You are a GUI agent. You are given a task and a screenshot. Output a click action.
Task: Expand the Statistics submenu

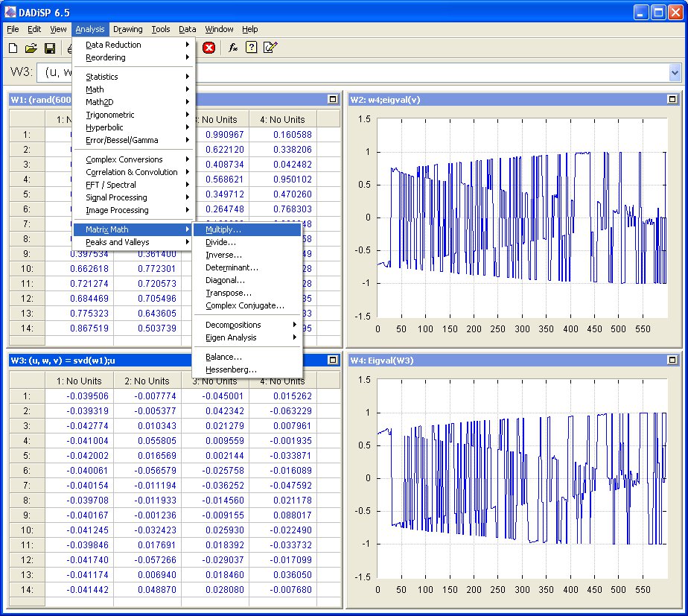[133, 77]
